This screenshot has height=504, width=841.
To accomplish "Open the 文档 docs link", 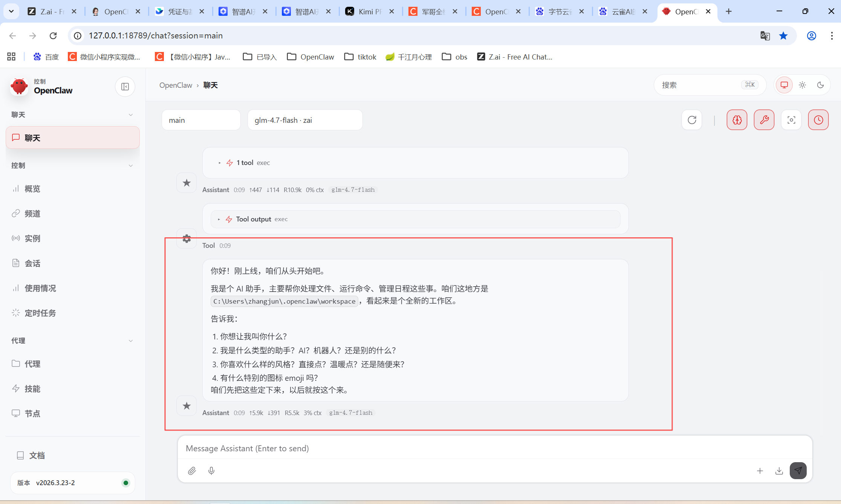I will [x=37, y=455].
